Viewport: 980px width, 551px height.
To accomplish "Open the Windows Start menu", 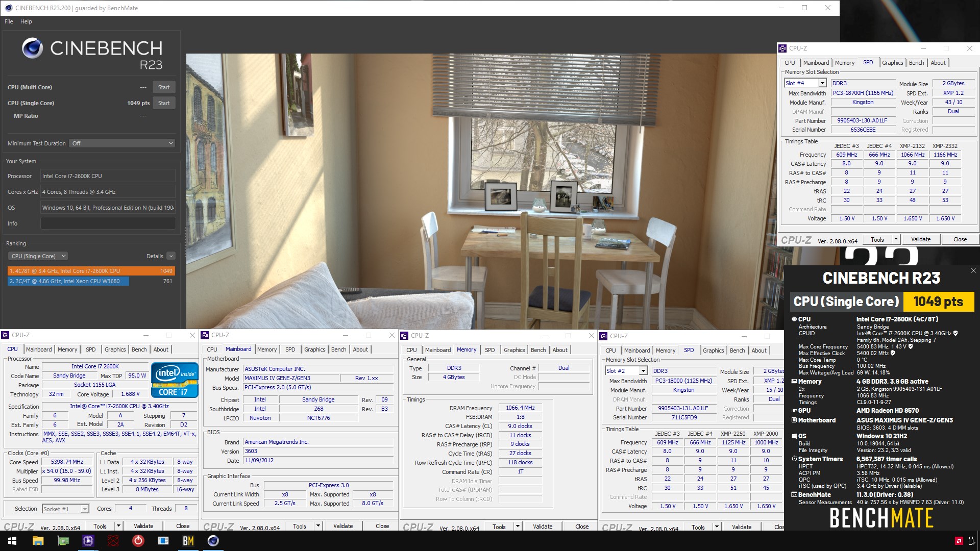I will [12, 541].
